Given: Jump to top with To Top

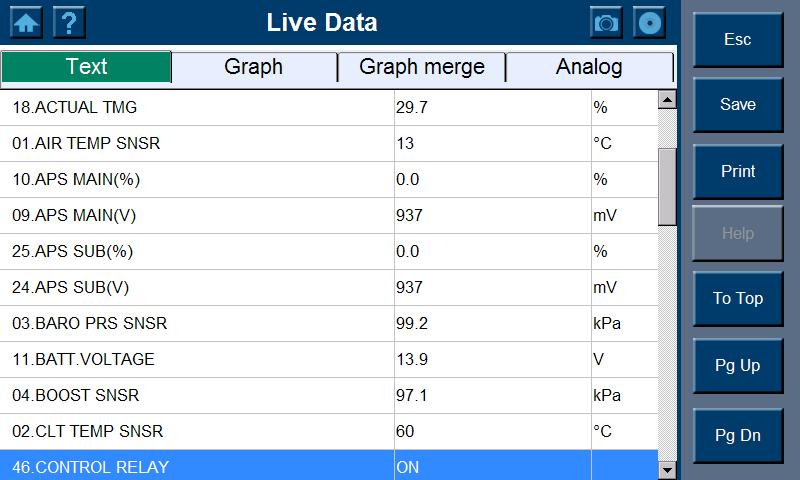Looking at the screenshot, I should tap(738, 298).
